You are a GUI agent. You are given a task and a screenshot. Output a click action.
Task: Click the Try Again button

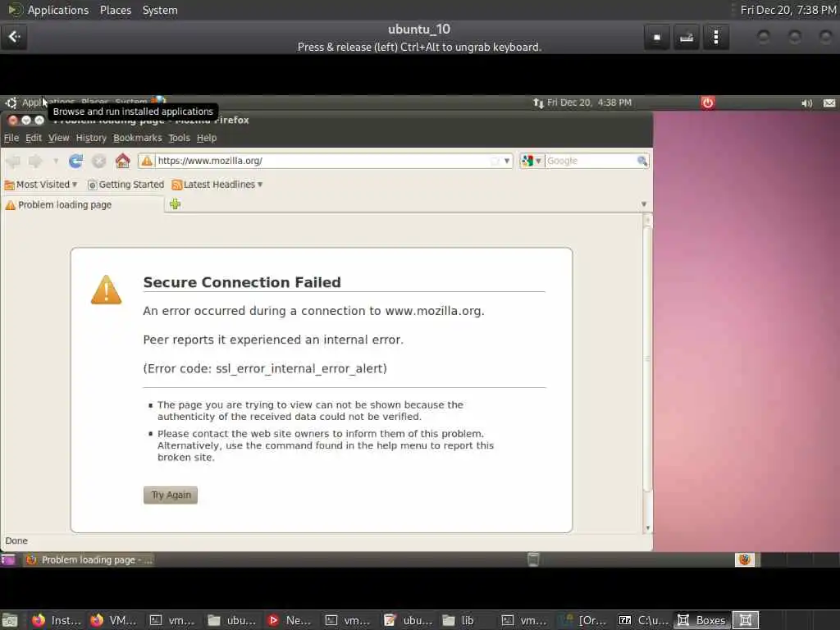click(171, 495)
